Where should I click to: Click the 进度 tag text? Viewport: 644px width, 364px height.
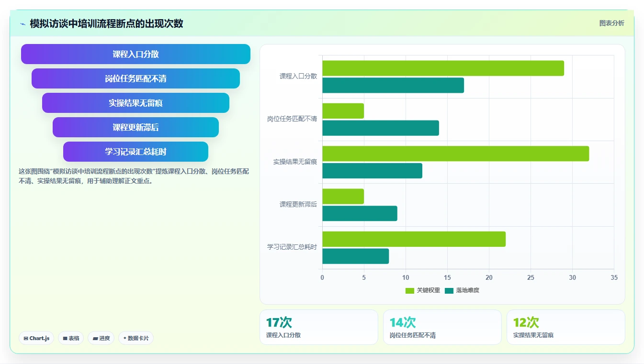[104, 338]
